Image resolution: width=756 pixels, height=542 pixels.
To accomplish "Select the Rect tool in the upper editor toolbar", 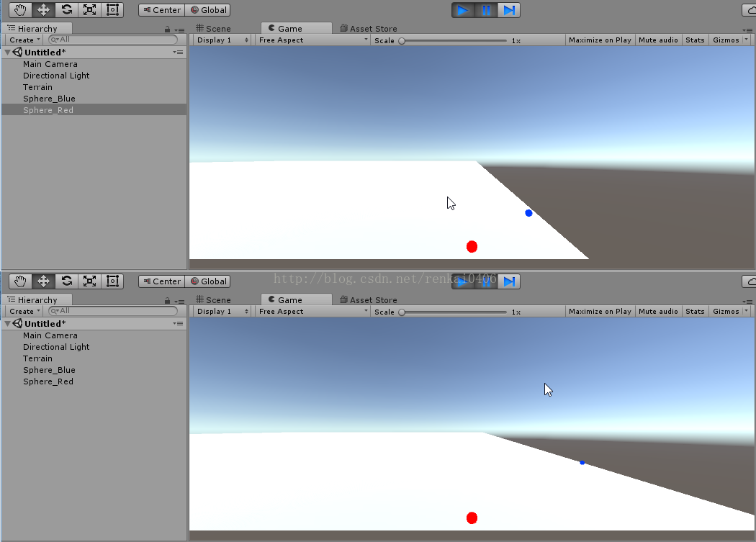I will pos(112,9).
